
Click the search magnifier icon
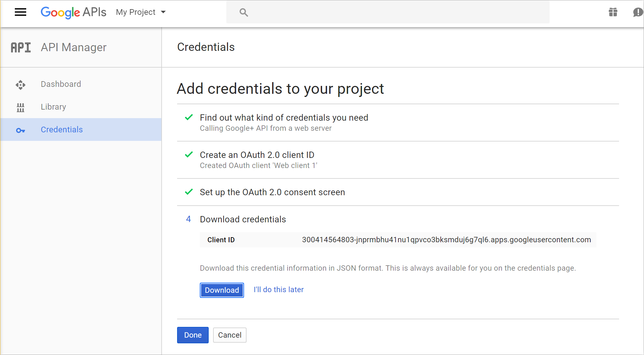(244, 12)
